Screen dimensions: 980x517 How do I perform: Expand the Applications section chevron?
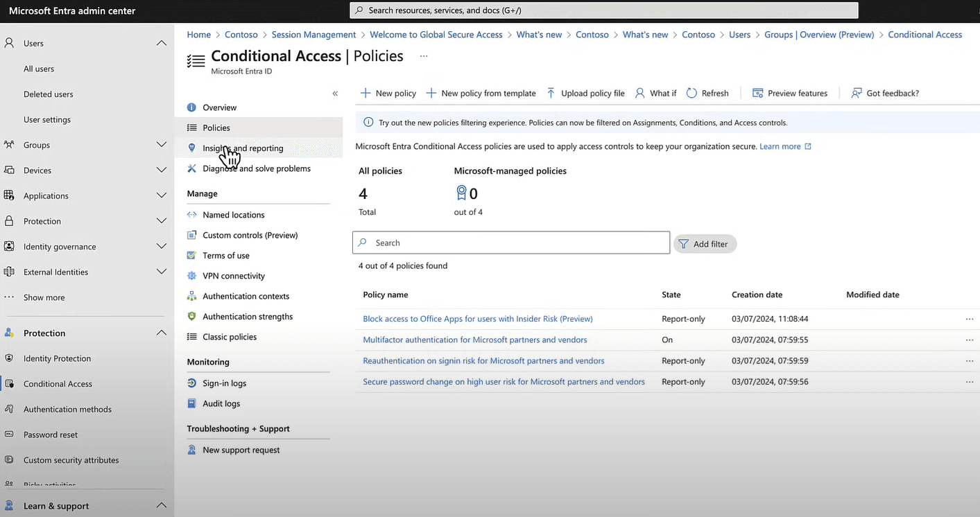(162, 195)
